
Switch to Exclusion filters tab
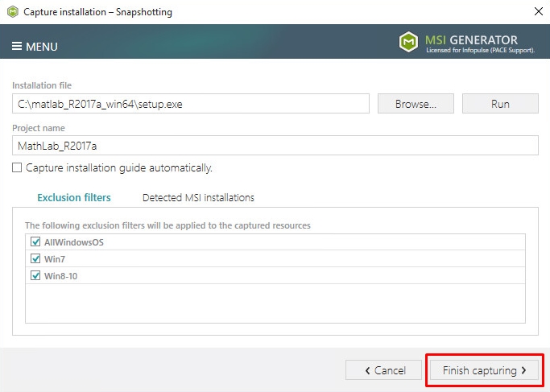tap(74, 197)
